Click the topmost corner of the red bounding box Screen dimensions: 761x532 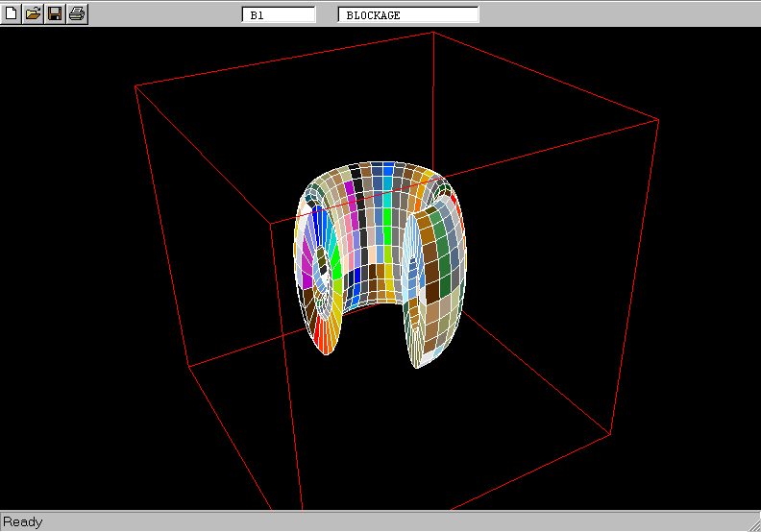click(x=432, y=32)
